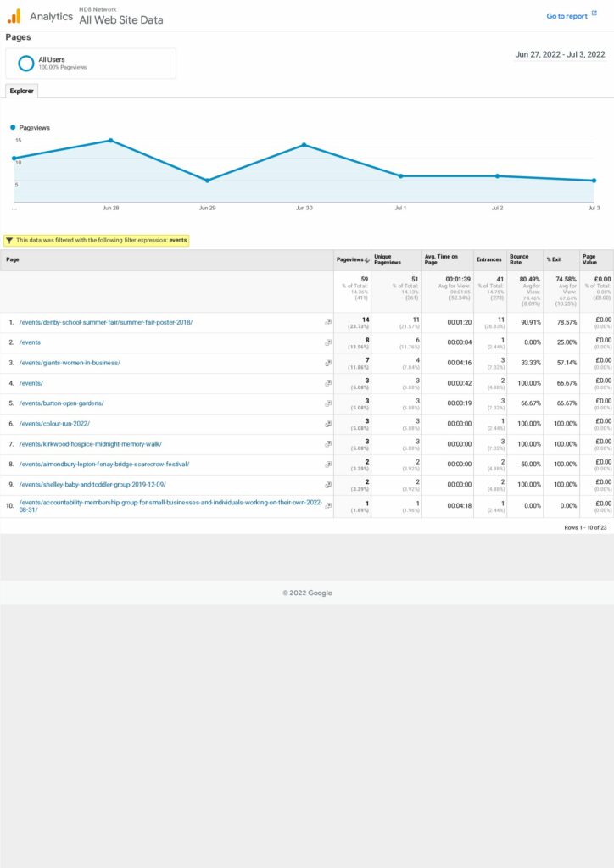The width and height of the screenshot is (614, 868).
Task: Select the Explorer tab
Action: [x=21, y=91]
